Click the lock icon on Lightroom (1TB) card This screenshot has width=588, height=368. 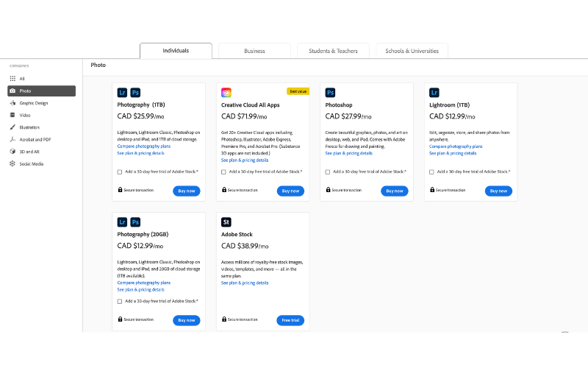[432, 190]
